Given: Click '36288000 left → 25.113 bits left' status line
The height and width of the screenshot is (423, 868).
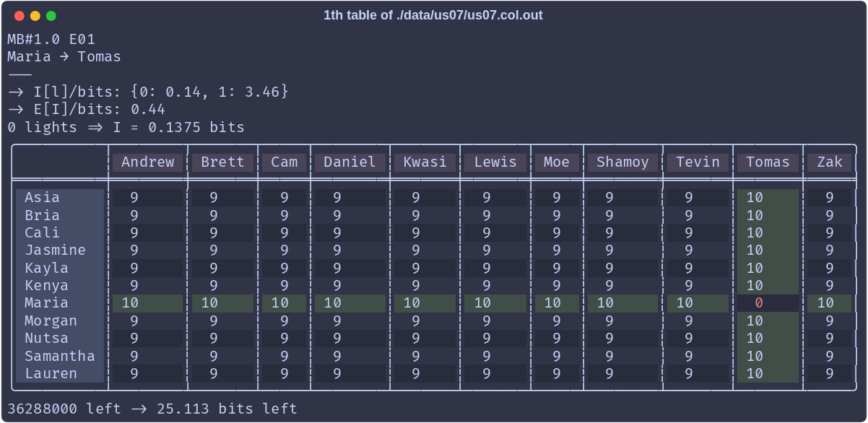Looking at the screenshot, I should [x=152, y=409].
